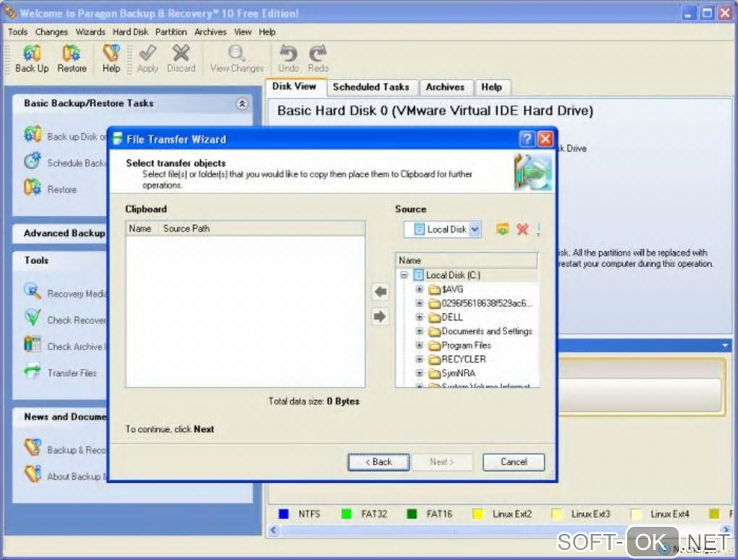Click the Restore link in Basic Tasks
The width and height of the screenshot is (738, 560).
(x=61, y=190)
